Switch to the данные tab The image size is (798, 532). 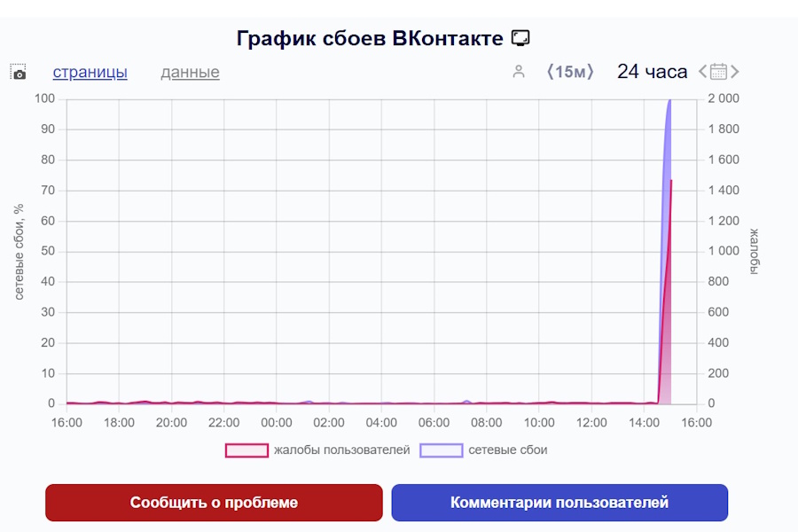tap(190, 73)
